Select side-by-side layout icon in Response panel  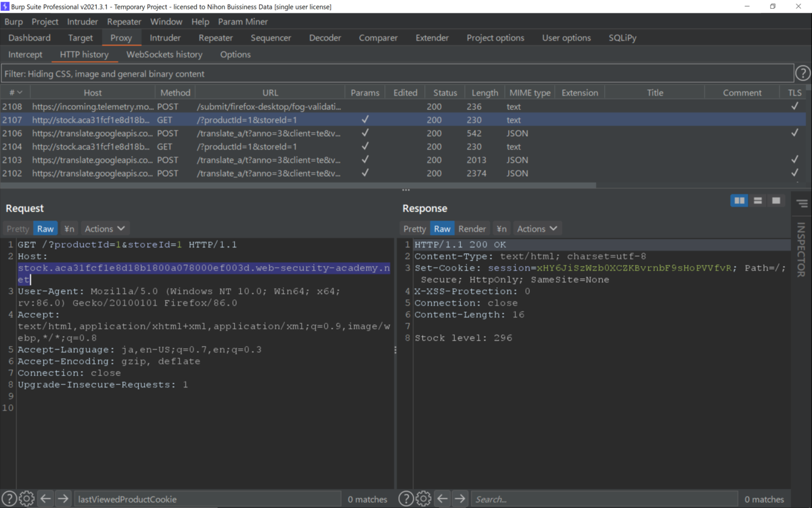pyautogui.click(x=740, y=200)
